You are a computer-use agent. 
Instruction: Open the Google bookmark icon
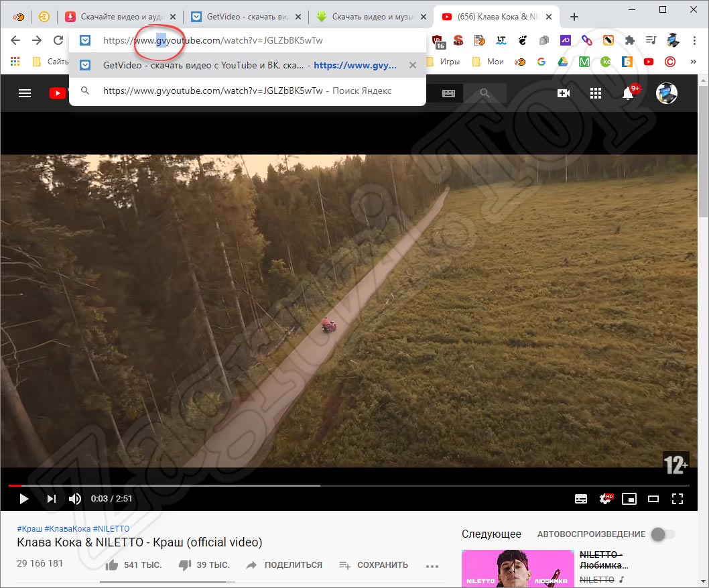(x=541, y=62)
